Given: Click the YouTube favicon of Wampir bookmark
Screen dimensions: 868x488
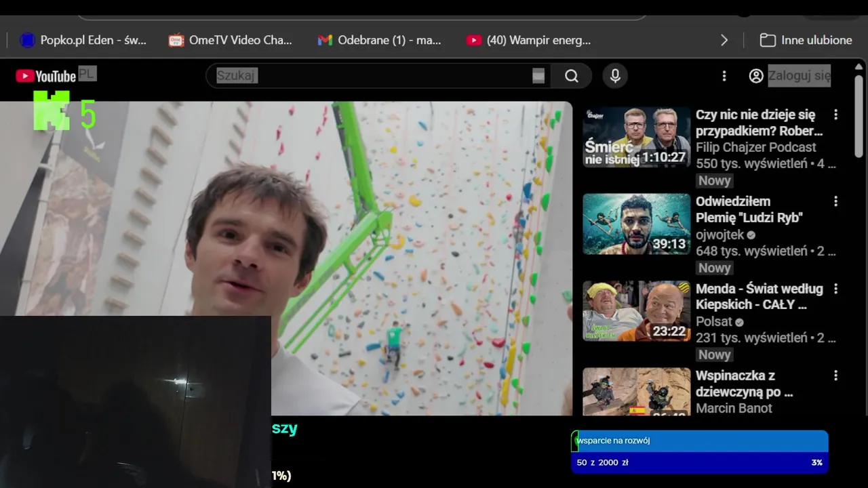Looking at the screenshot, I should (x=473, y=40).
